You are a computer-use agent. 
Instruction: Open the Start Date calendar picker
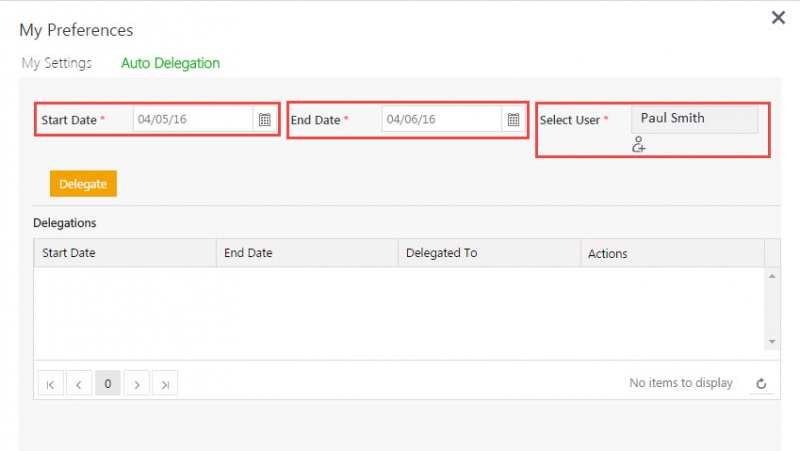(265, 120)
